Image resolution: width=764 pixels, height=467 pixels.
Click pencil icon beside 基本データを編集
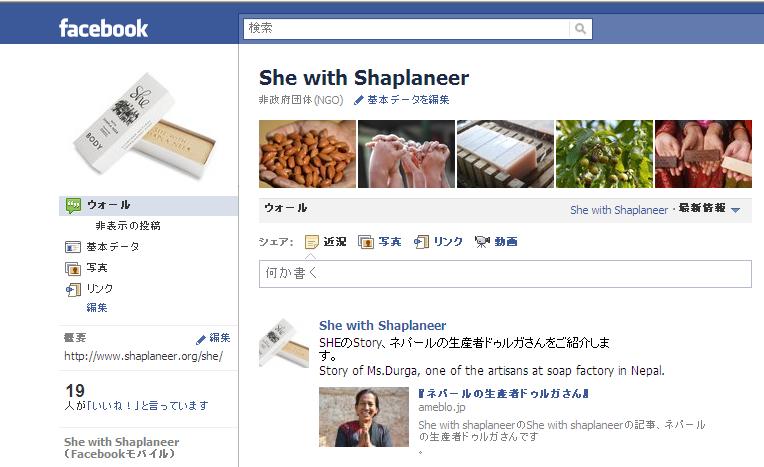pyautogui.click(x=359, y=100)
